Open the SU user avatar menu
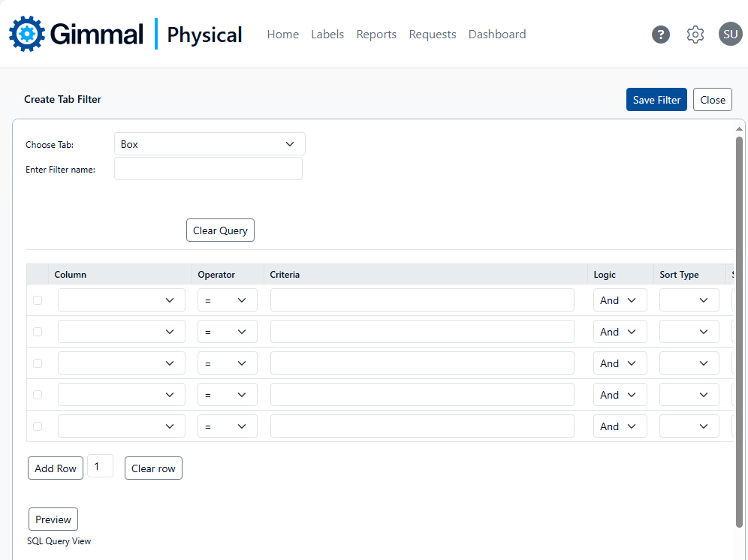This screenshot has width=748, height=560. coord(730,35)
